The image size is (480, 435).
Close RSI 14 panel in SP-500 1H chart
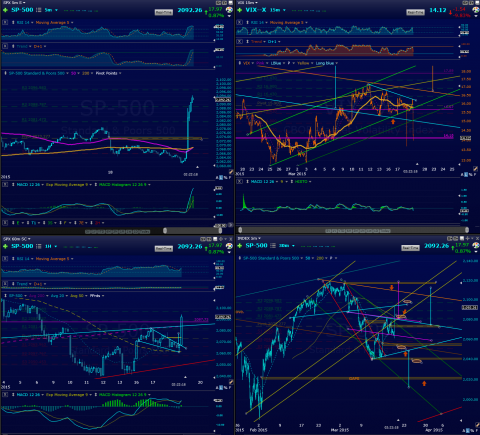click(5, 259)
